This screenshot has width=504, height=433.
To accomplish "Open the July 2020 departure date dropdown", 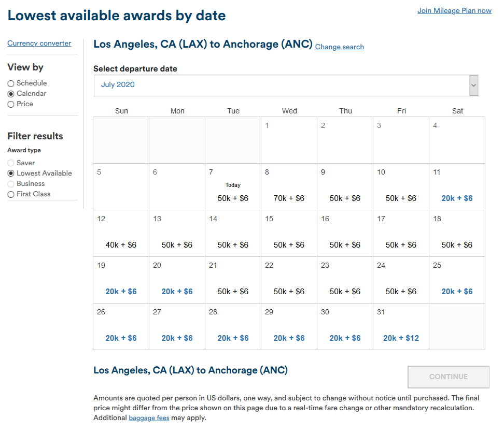I will [x=281, y=85].
